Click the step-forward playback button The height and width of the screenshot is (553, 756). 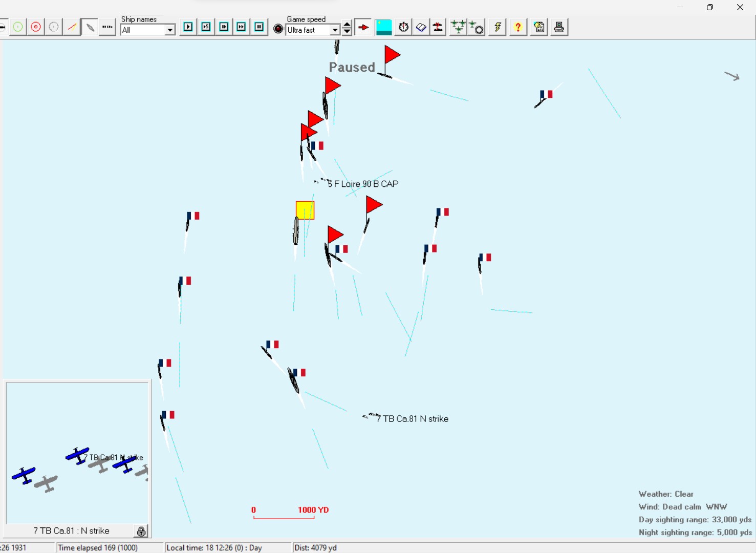[x=224, y=27]
